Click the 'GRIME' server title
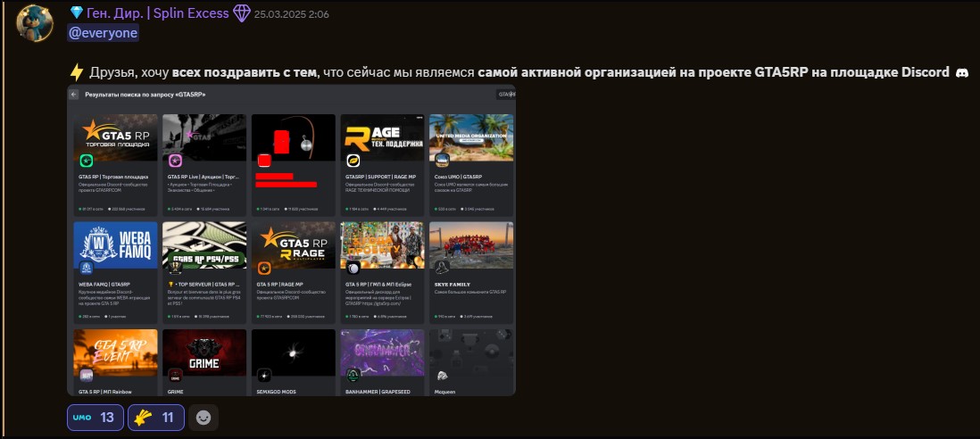Screen dimensions: 980x439 pyautogui.click(x=176, y=393)
